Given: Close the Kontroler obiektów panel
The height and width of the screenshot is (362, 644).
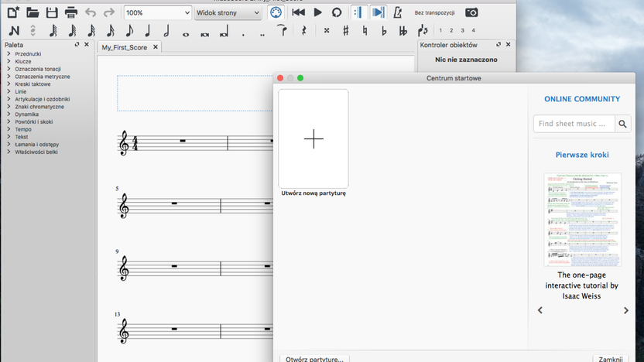Looking at the screenshot, I should coord(508,44).
